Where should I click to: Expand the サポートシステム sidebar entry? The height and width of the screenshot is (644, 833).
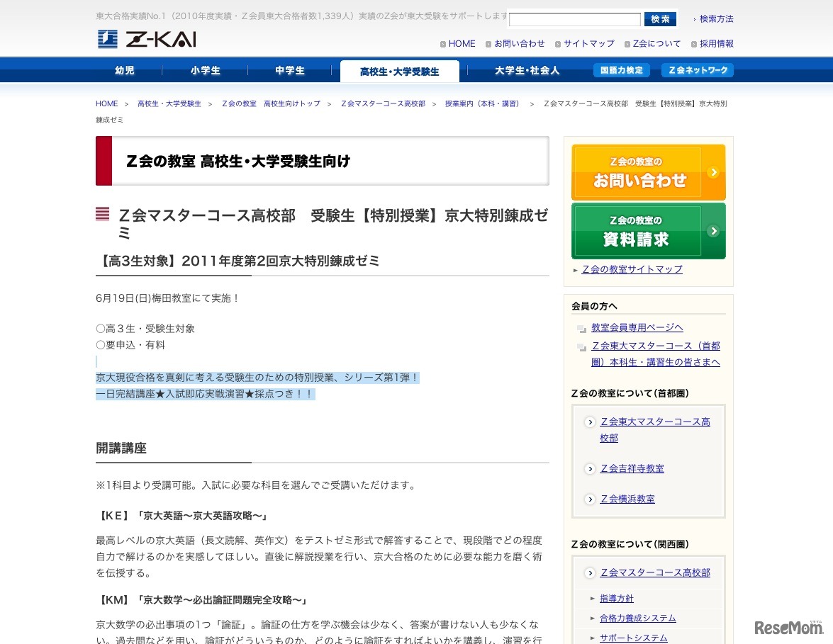[x=633, y=637]
